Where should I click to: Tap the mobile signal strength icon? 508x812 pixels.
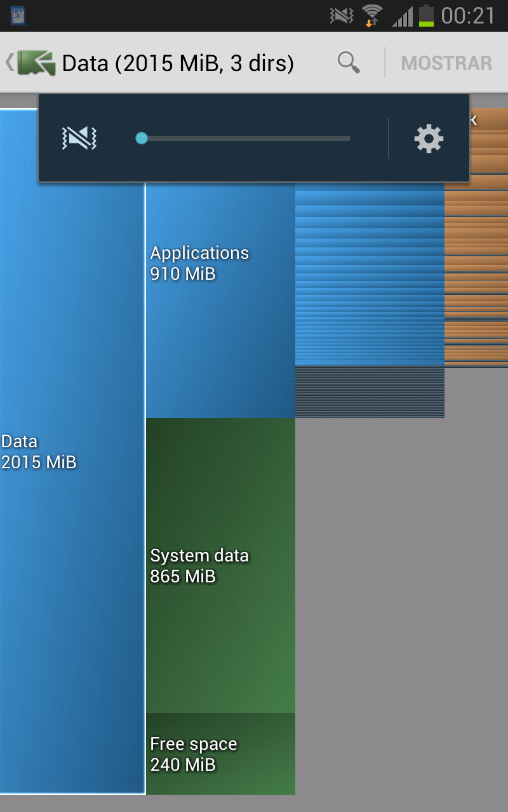tap(402, 16)
